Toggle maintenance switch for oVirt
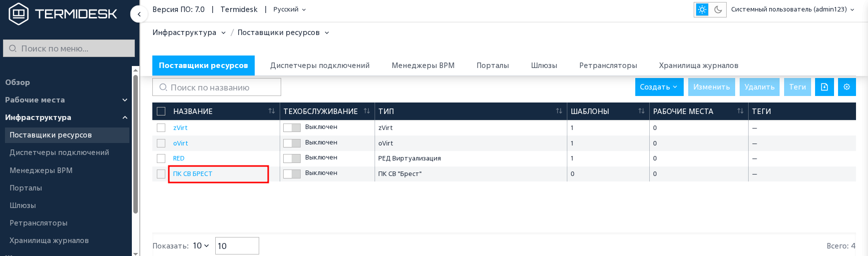The image size is (868, 256). pos(292,143)
